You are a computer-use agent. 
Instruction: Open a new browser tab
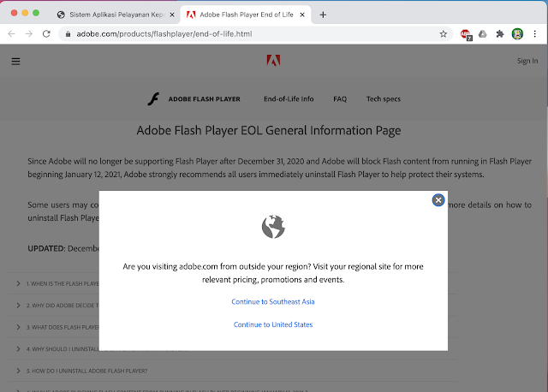coord(323,15)
